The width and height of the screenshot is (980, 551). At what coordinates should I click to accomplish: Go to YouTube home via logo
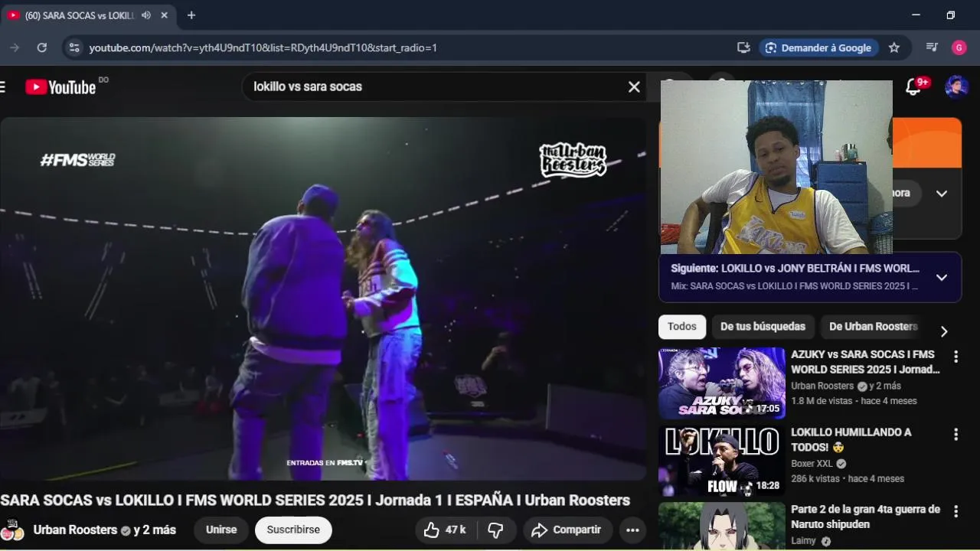[60, 86]
